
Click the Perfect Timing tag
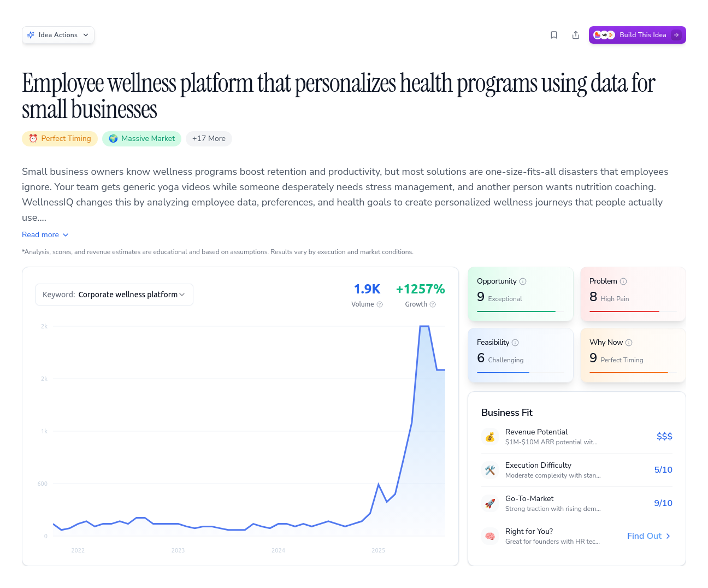[x=60, y=139]
